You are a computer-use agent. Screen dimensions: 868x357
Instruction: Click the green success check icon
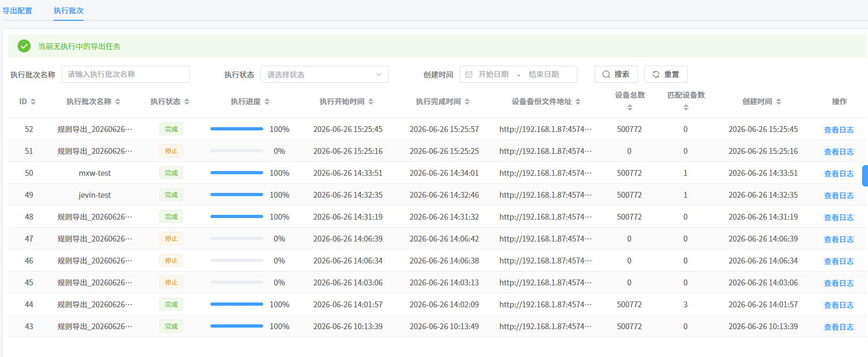click(24, 46)
